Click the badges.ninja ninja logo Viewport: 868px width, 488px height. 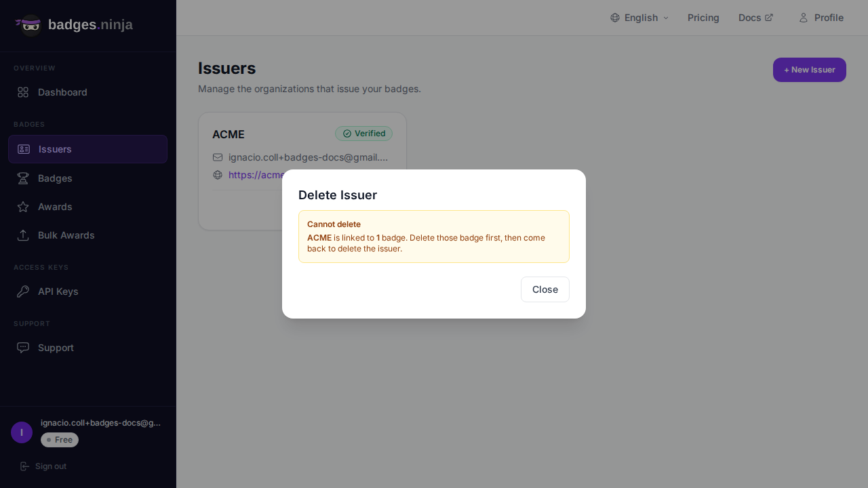click(x=29, y=25)
